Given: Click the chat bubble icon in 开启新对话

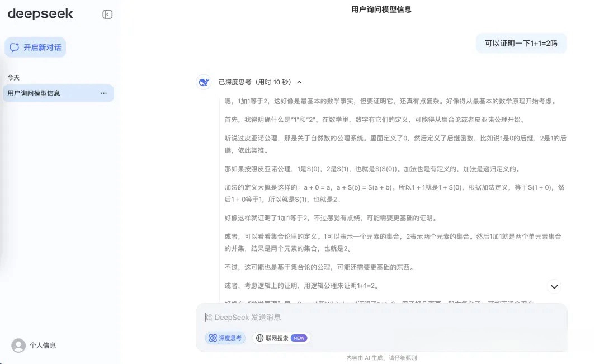Looking at the screenshot, I should coord(15,48).
